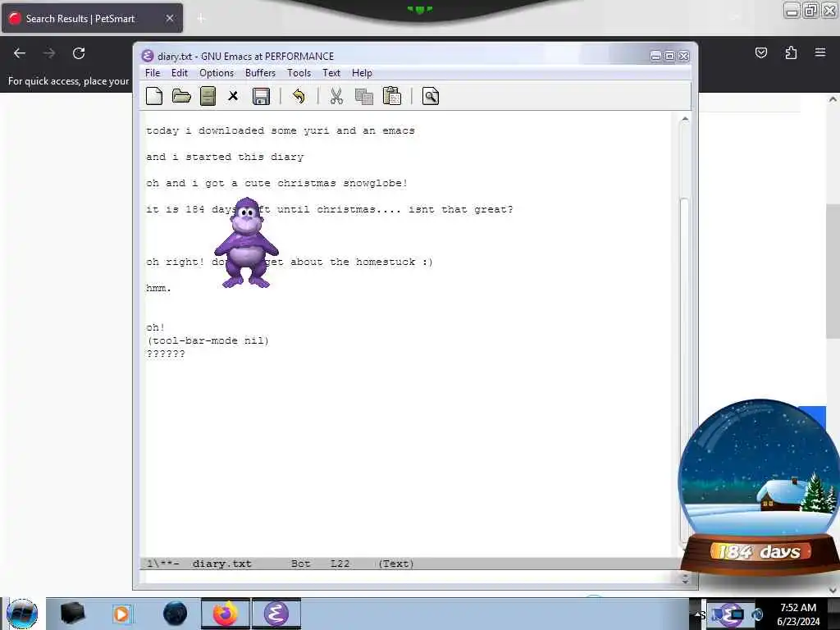Open the File menu in Emacs
The width and height of the screenshot is (840, 630).
(153, 73)
